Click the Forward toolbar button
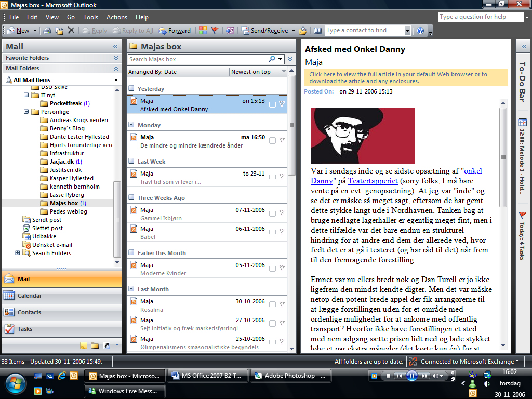532x399 pixels. (x=175, y=31)
